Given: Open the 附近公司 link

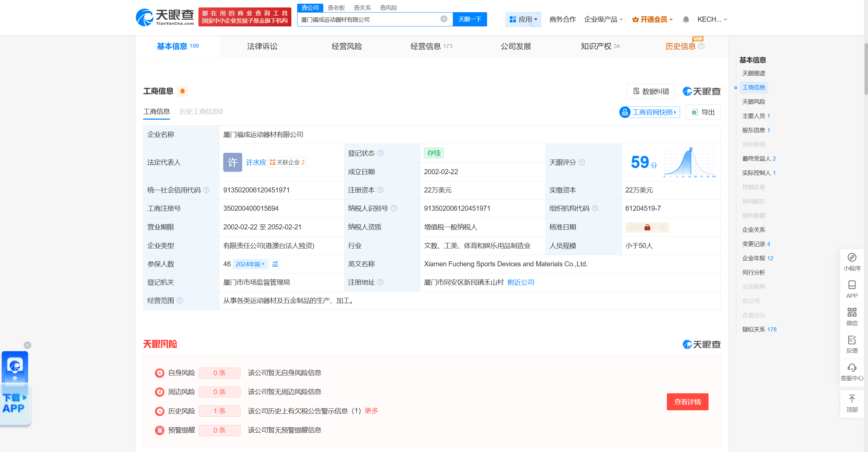Looking at the screenshot, I should [521, 282].
